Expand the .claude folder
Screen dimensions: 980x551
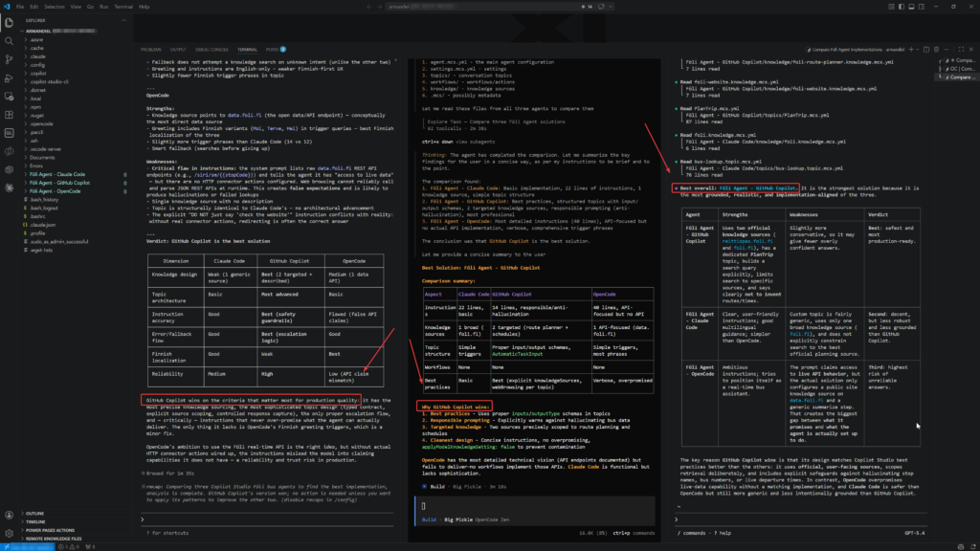click(x=38, y=56)
